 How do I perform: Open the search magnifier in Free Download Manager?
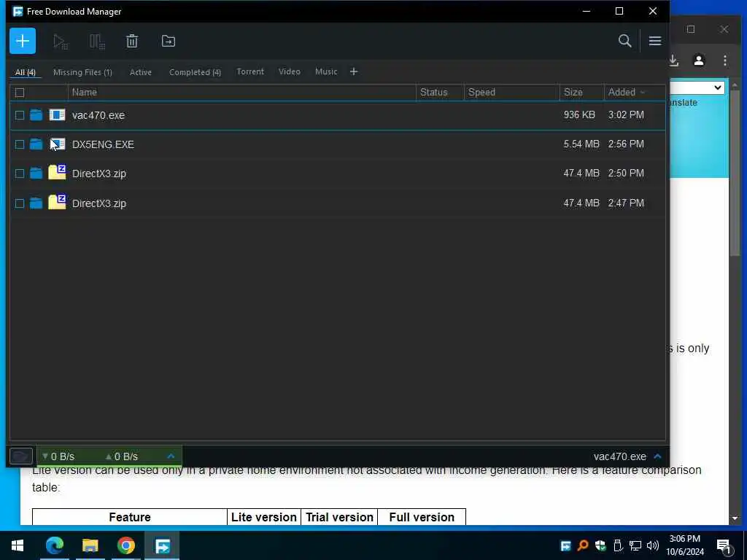point(624,41)
